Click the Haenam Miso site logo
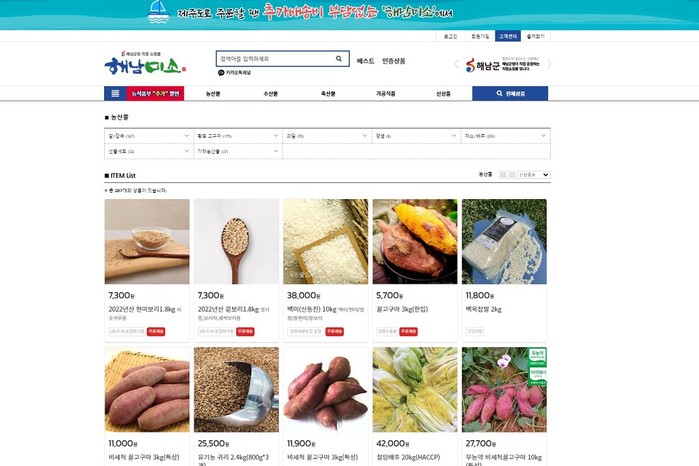 click(145, 64)
